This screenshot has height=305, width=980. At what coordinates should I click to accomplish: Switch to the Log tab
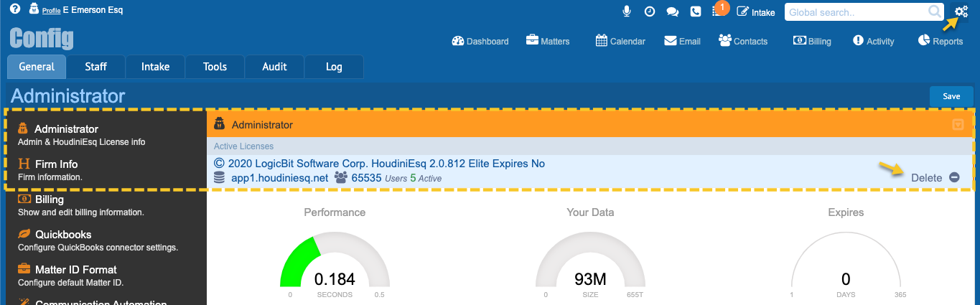pyautogui.click(x=334, y=67)
